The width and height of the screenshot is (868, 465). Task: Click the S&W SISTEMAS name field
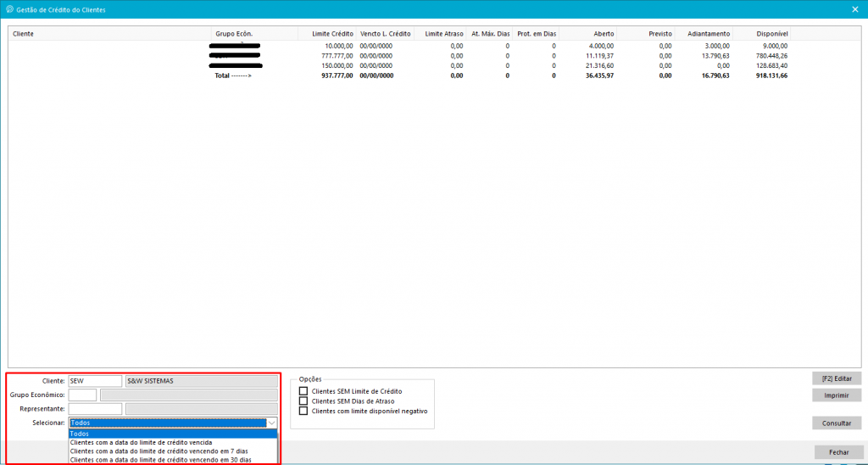pos(202,381)
